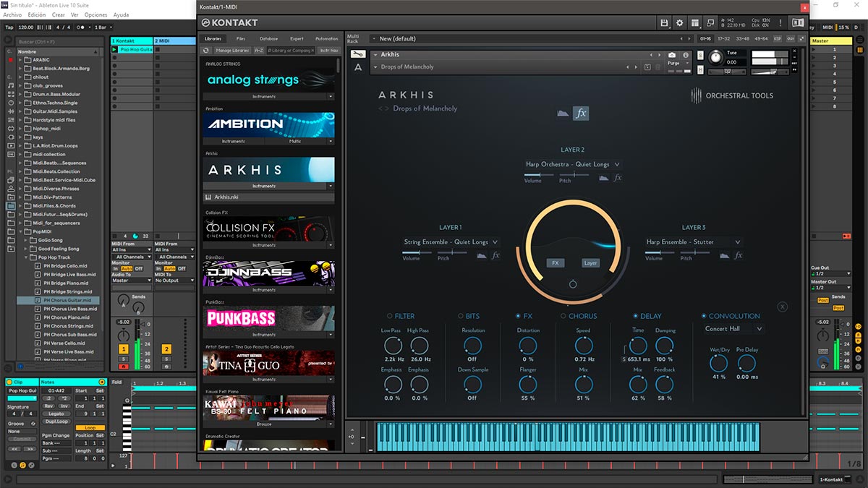Toggle delay tempo sync S button
The height and width of the screenshot is (488, 868).
[624, 359]
